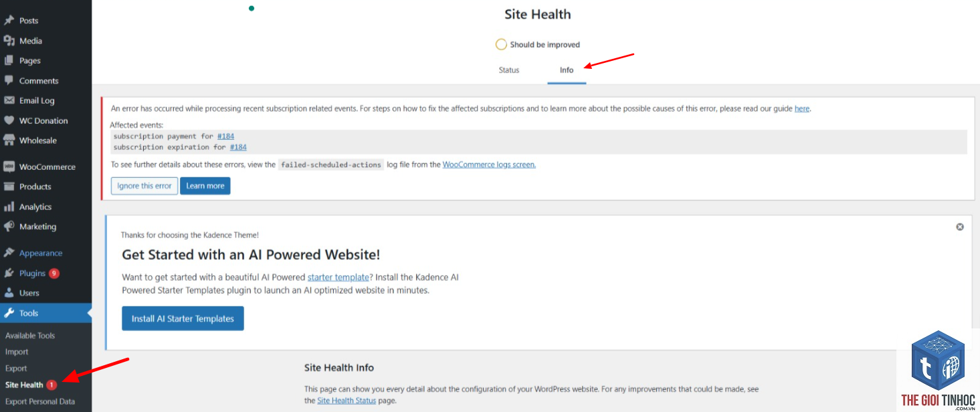Click the Wholesale store icon
The height and width of the screenshot is (412, 980).
click(x=9, y=140)
